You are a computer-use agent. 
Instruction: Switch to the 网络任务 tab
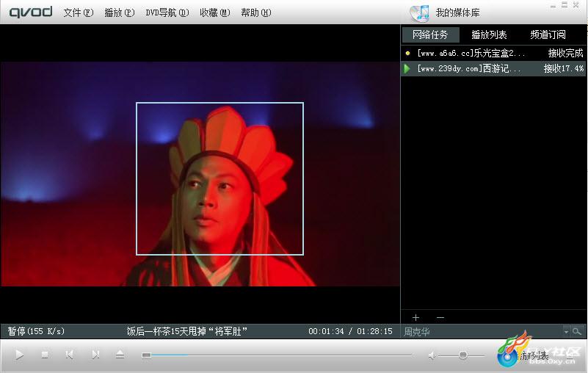pyautogui.click(x=430, y=35)
